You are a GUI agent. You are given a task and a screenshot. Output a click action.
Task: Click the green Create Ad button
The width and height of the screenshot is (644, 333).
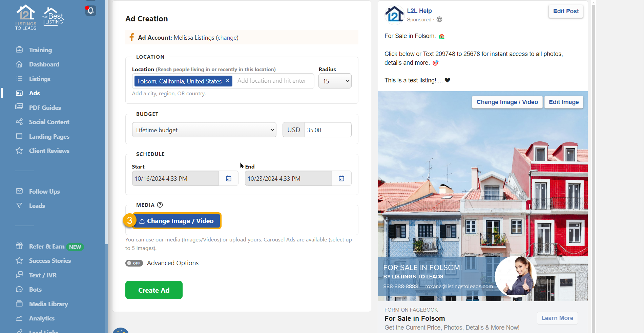154,290
